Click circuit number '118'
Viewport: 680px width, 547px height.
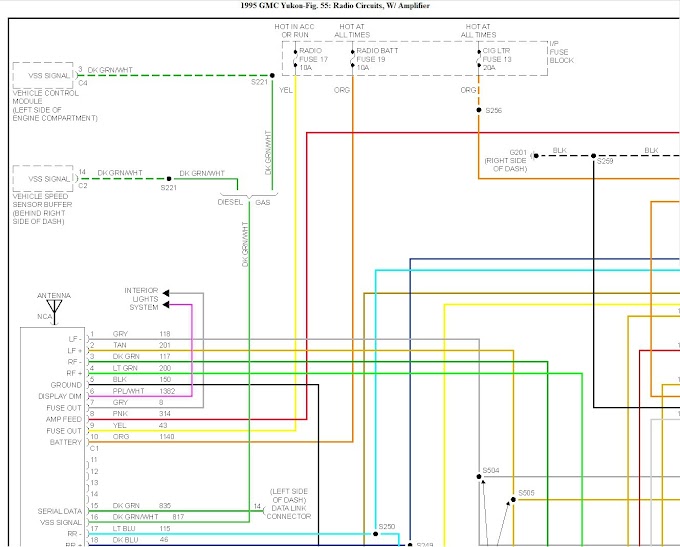pyautogui.click(x=165, y=334)
